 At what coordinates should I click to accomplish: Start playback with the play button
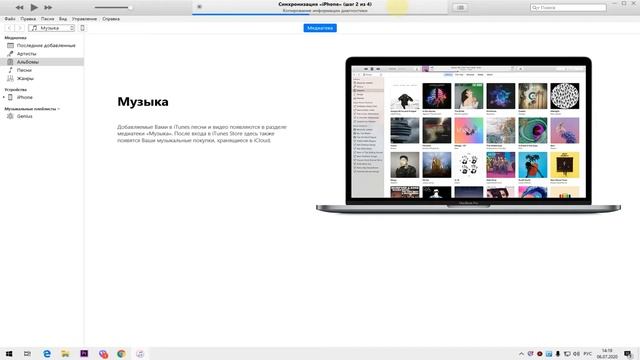[x=34, y=7]
